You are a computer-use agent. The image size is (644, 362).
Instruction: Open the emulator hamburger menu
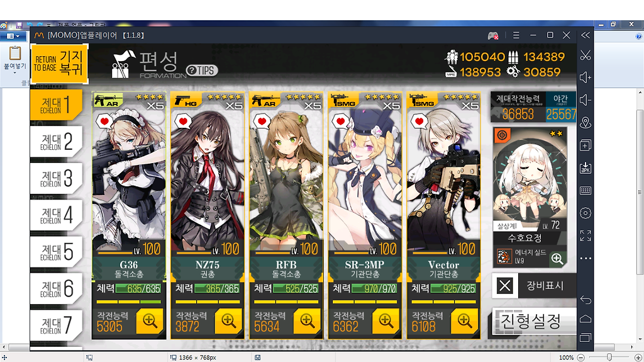[x=516, y=35]
